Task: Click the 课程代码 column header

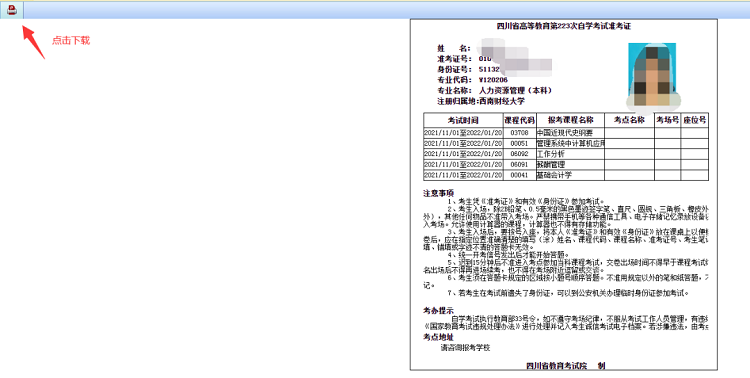Action: (519, 120)
